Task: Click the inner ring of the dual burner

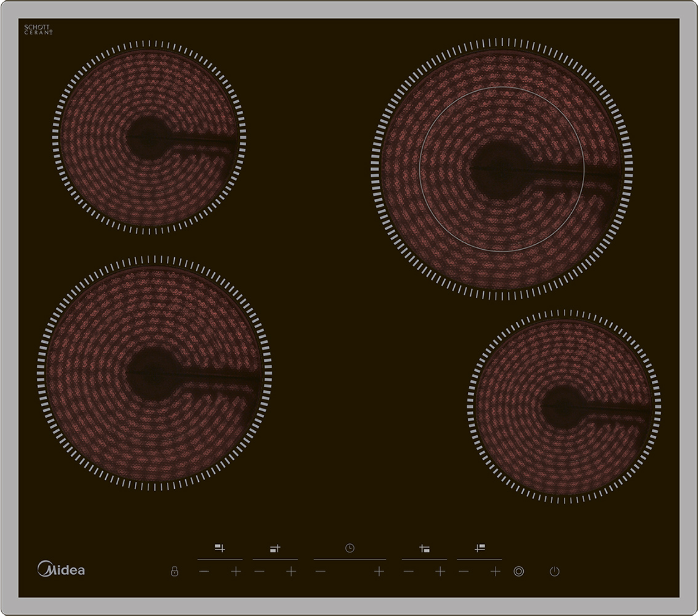Action: pos(502,169)
